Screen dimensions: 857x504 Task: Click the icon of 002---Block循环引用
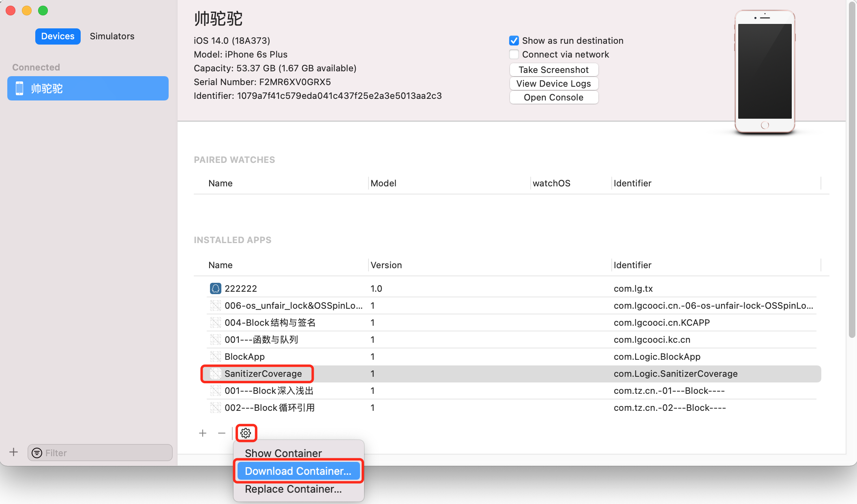(216, 408)
